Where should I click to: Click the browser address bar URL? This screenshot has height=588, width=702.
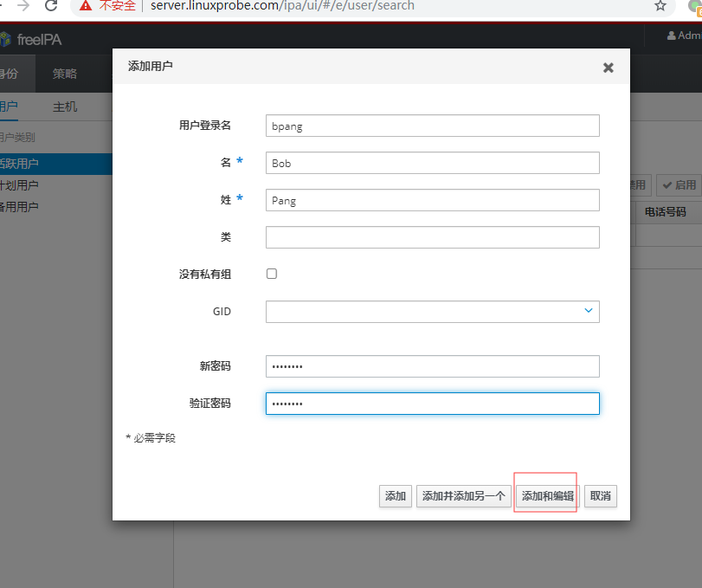pos(282,5)
